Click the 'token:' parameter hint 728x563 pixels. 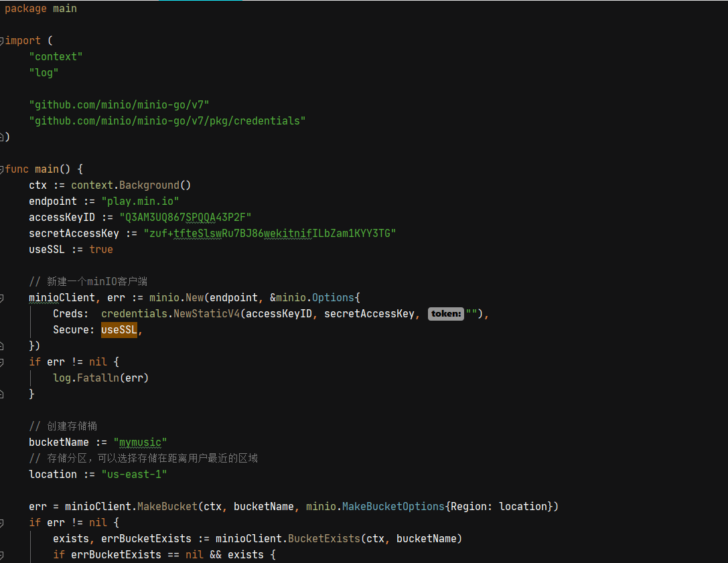point(446,314)
